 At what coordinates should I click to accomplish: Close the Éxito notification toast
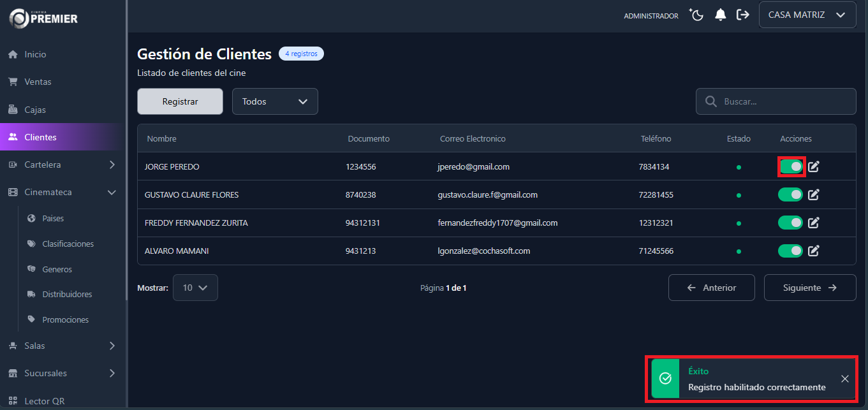[844, 379]
